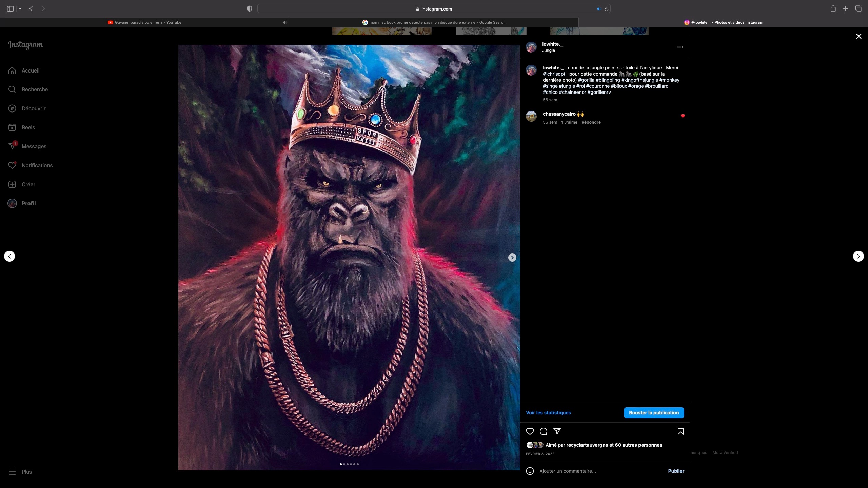The image size is (868, 488).
Task: Open the three-dot post options menu
Action: [680, 47]
